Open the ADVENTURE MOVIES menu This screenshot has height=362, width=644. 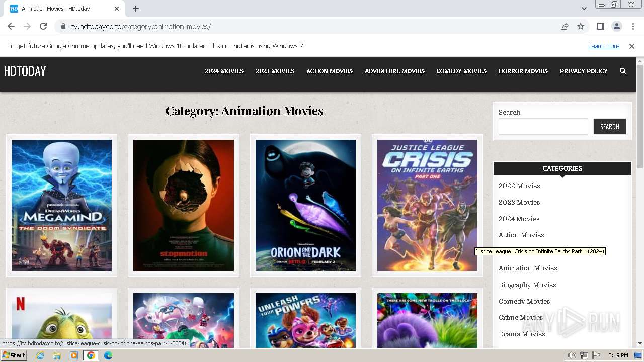[x=394, y=71]
